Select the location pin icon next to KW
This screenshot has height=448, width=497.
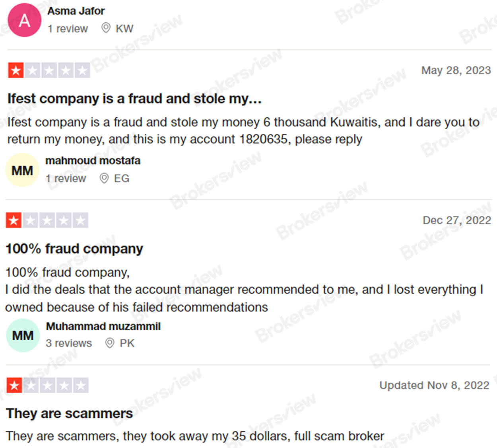(105, 28)
